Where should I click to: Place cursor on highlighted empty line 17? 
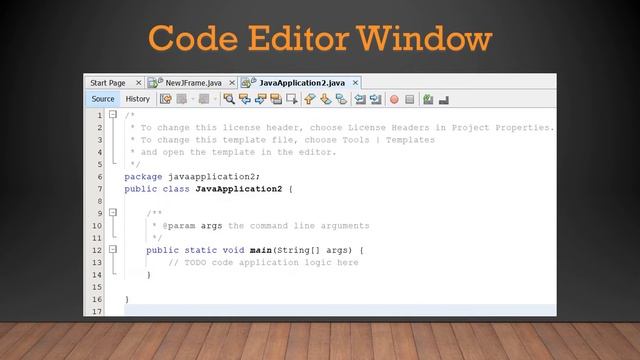(340, 311)
